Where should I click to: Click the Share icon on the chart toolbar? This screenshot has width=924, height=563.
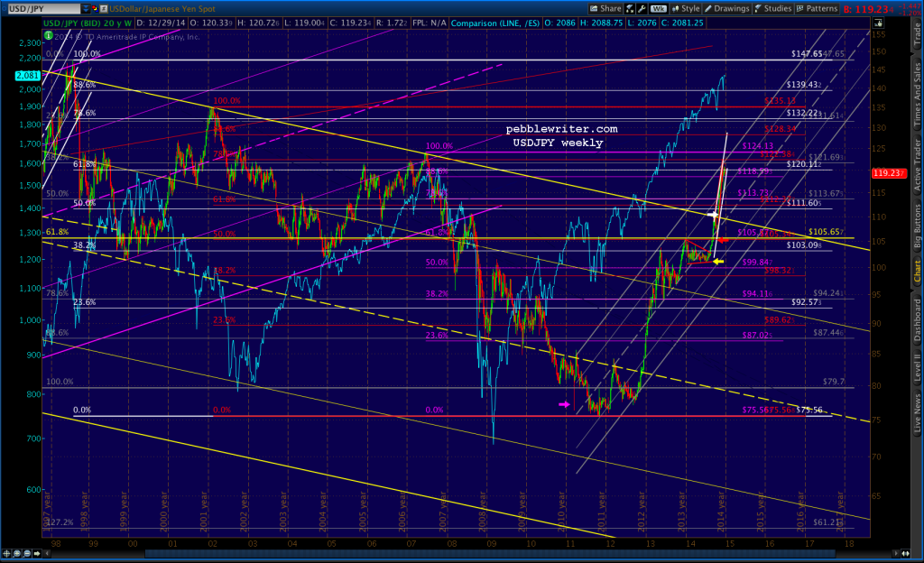594,6
